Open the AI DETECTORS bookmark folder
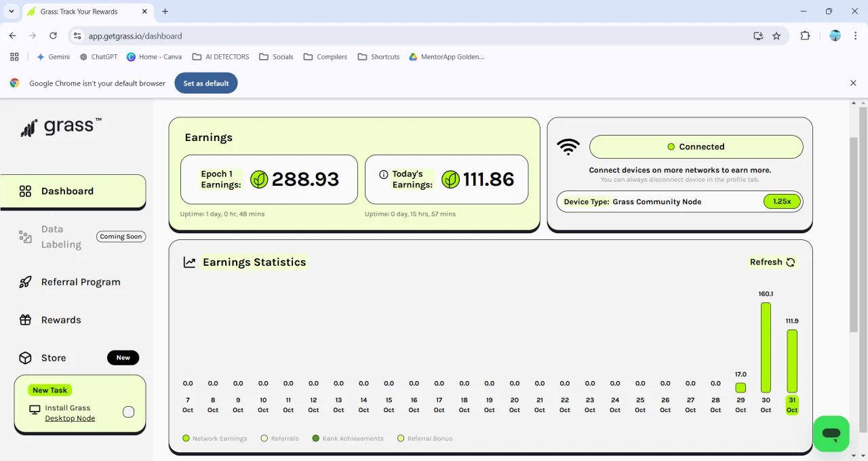Image resolution: width=868 pixels, height=461 pixels. coord(220,57)
